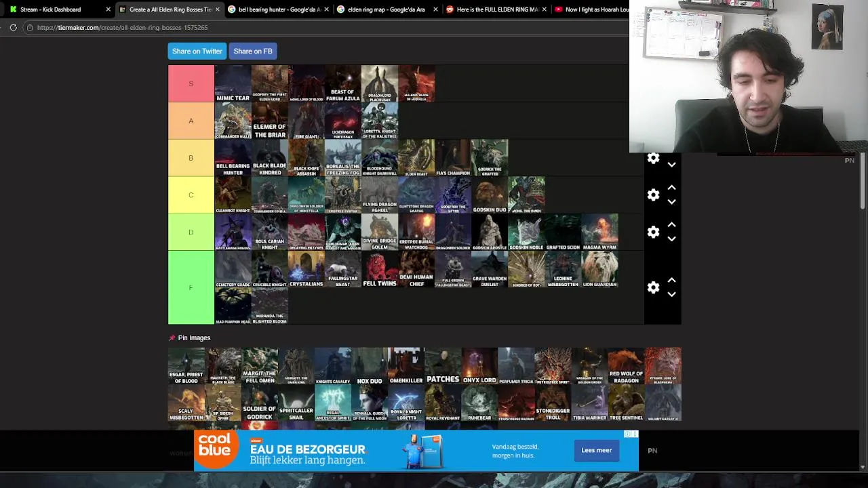Switch to FULL ELDEN RING MAP Reddit tab

tap(496, 9)
